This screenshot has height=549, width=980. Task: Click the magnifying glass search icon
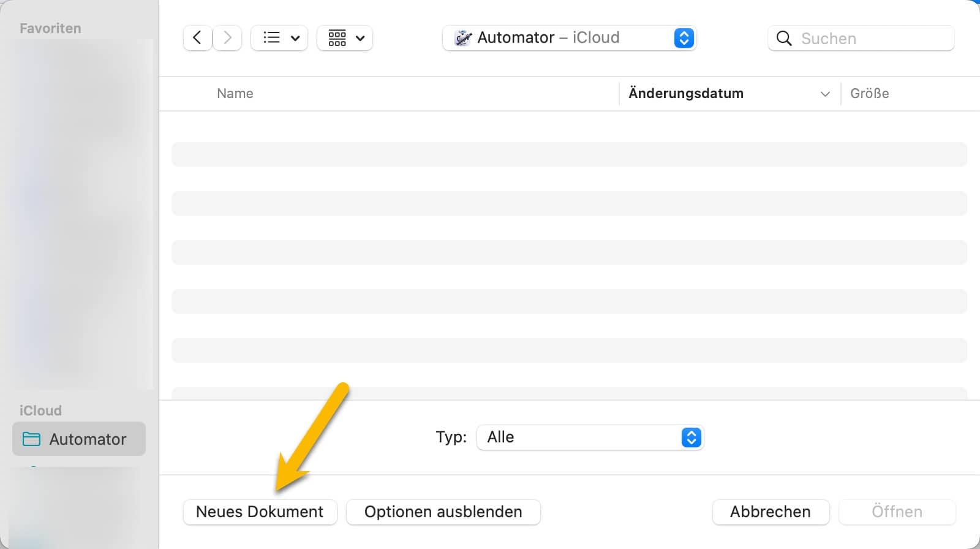[x=783, y=39]
